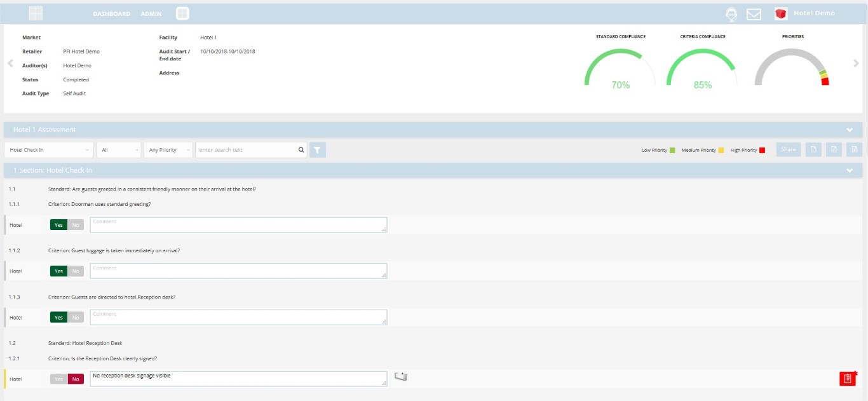This screenshot has height=401, width=868.
Task: Click the red Hotel Demo cube icon
Action: pyautogui.click(x=781, y=13)
